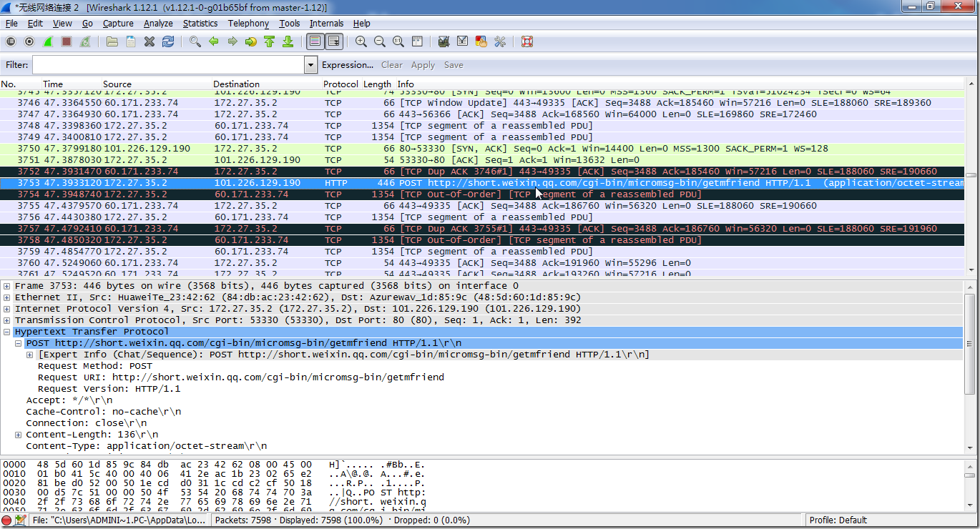980x529 pixels.
Task: Open the filter history dropdown
Action: click(x=310, y=65)
